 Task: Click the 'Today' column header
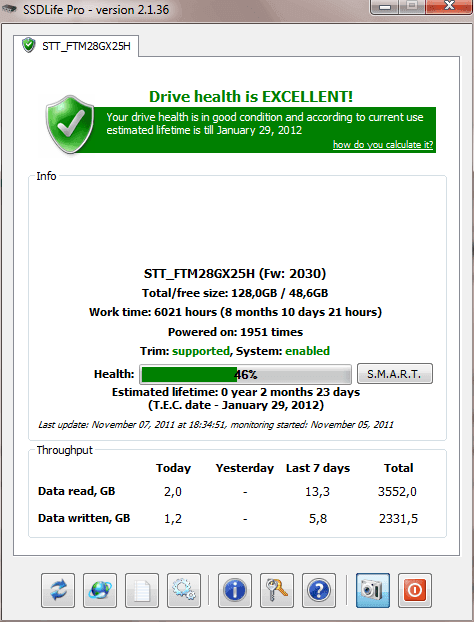(x=173, y=468)
